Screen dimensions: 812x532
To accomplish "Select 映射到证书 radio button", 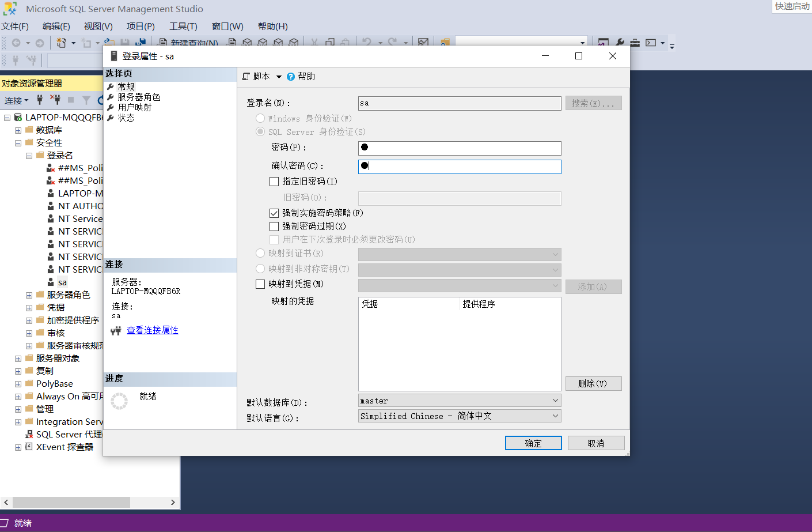I will point(260,253).
